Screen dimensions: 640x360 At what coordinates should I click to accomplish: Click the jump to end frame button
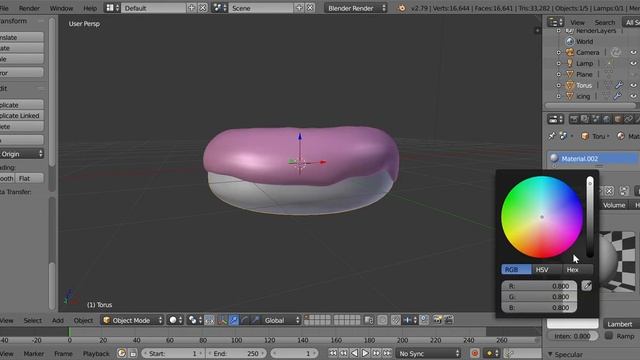(x=387, y=353)
